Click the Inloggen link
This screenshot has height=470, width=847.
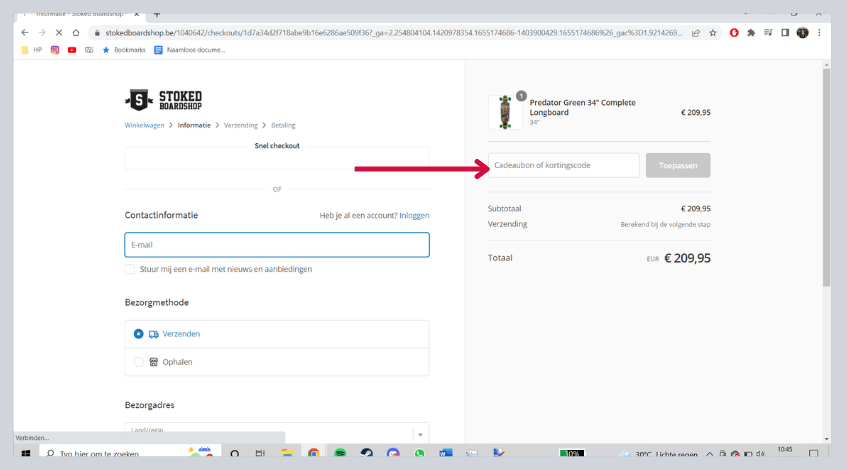(x=414, y=215)
